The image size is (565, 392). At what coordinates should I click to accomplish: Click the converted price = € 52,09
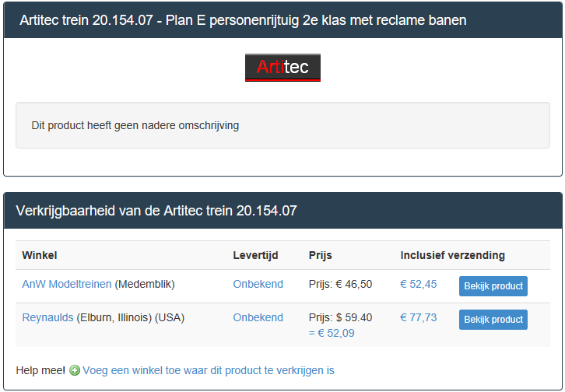tap(332, 333)
